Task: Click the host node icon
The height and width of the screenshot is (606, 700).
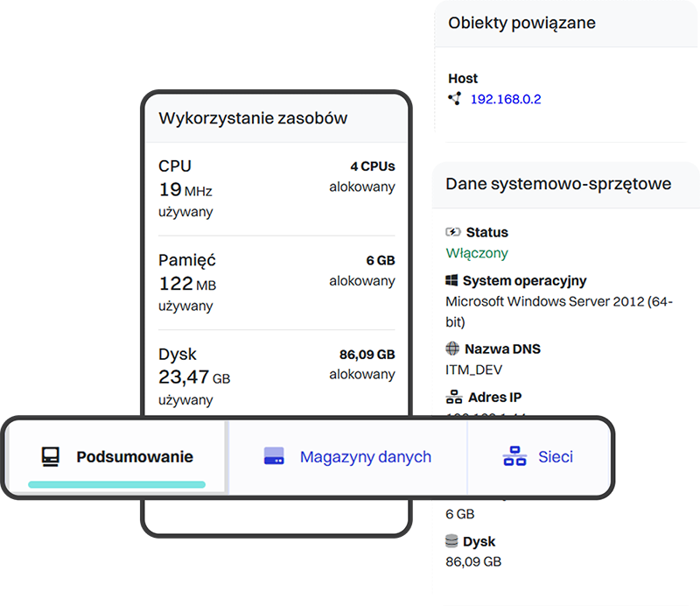Action: tap(454, 99)
